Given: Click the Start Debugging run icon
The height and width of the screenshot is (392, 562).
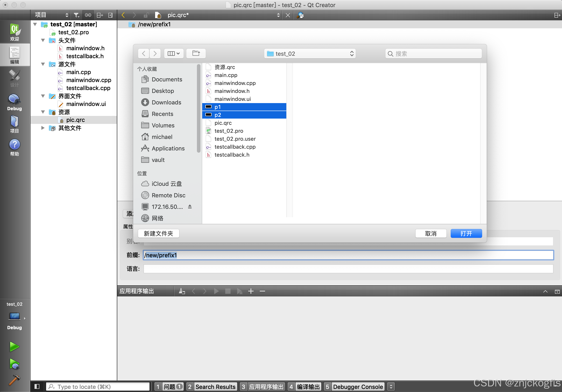Looking at the screenshot, I should pyautogui.click(x=14, y=364).
